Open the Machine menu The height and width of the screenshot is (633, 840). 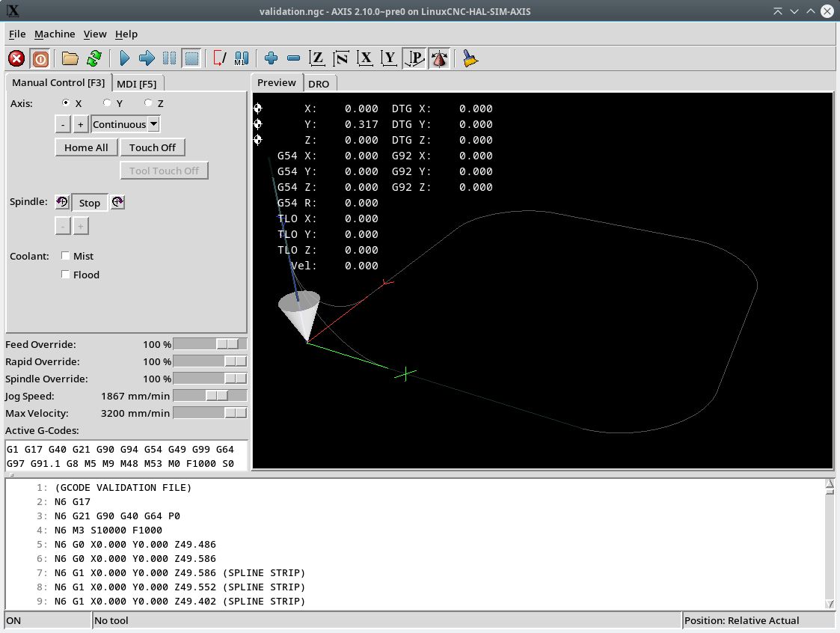click(x=55, y=34)
